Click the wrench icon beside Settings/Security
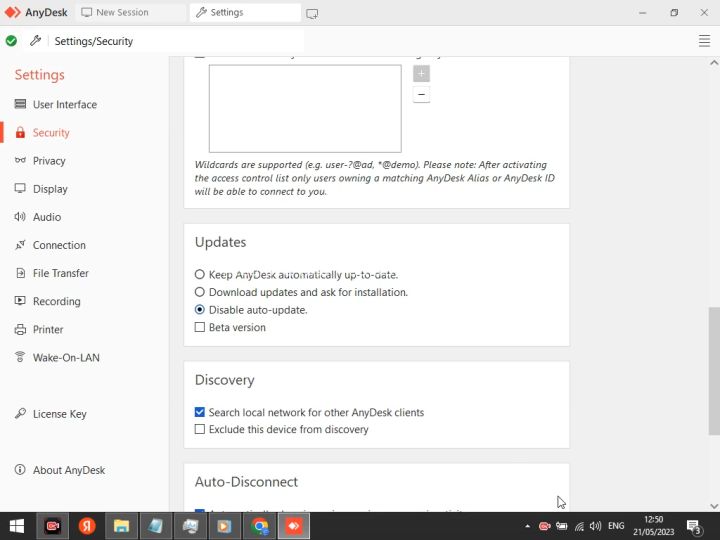Screen dimensions: 720x540 (35, 41)
